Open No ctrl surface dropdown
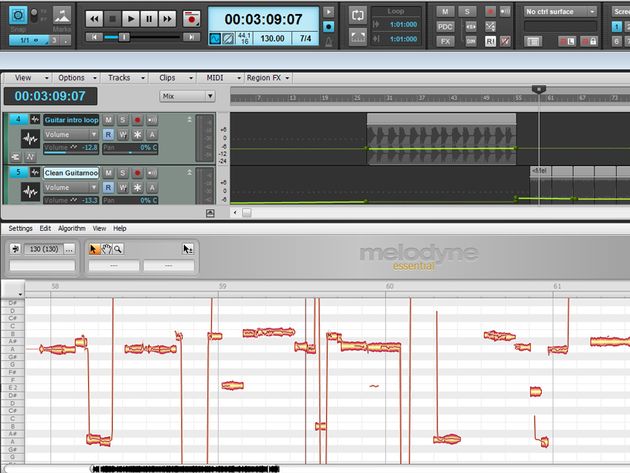Image resolution: width=630 pixels, height=473 pixels. (560, 12)
